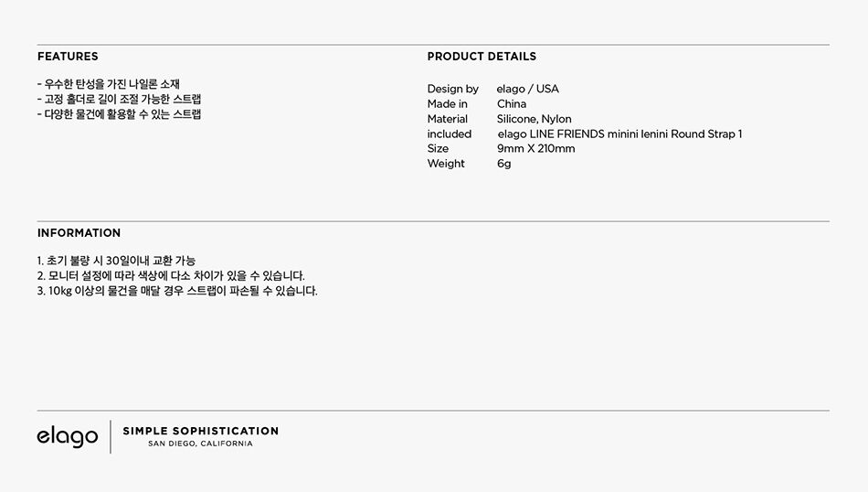Image resolution: width=868 pixels, height=492 pixels.
Task: Select the China value
Action: pyautogui.click(x=512, y=104)
